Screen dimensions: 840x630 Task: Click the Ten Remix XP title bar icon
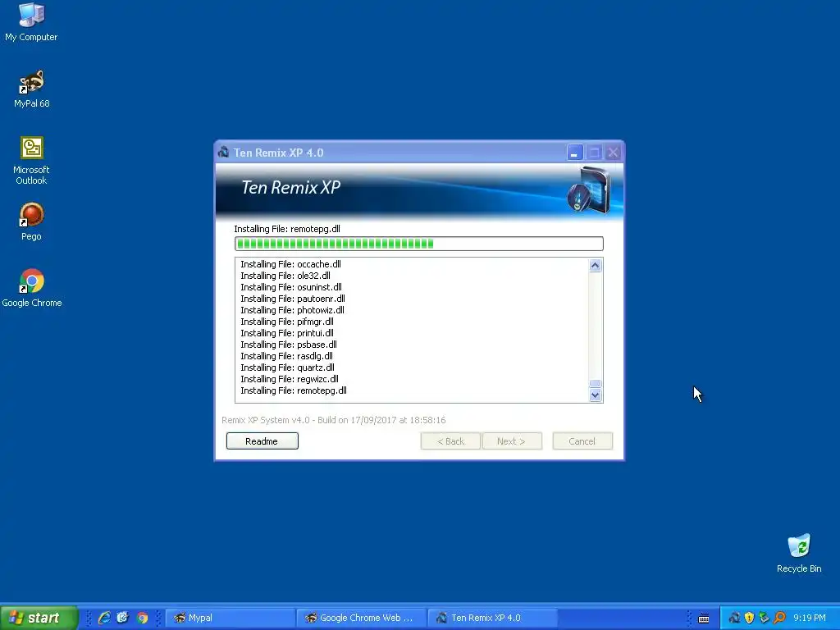click(x=223, y=152)
